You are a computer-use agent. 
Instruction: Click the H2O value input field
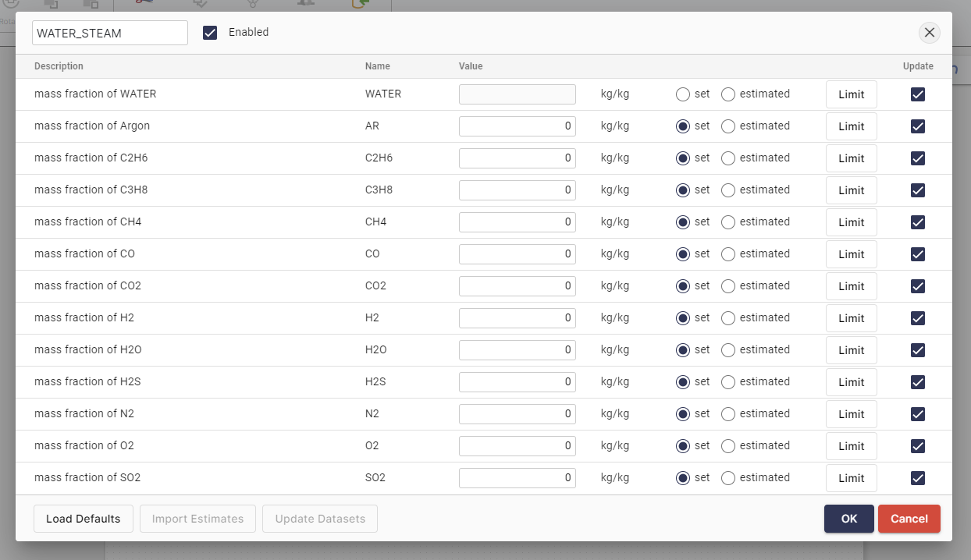coord(517,350)
